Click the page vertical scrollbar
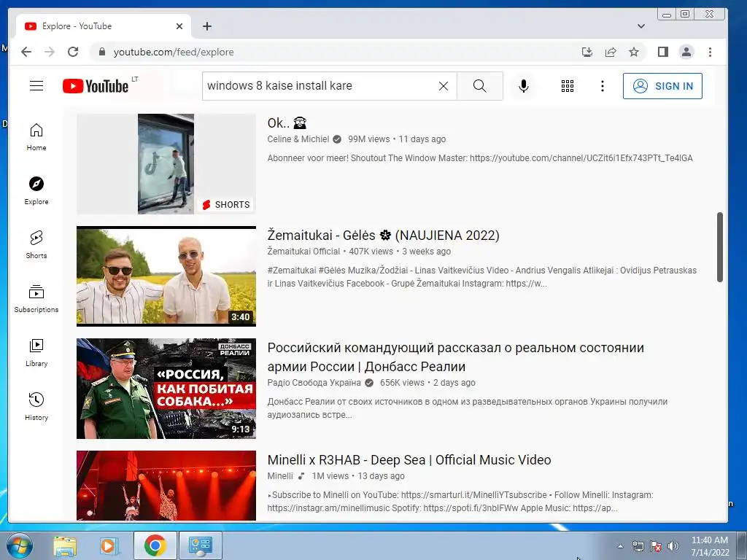 [x=720, y=248]
